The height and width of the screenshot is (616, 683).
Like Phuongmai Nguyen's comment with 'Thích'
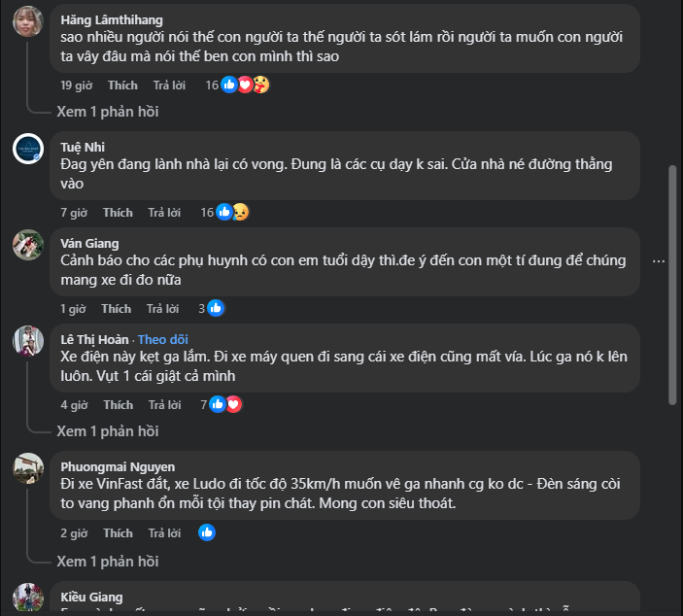pyautogui.click(x=118, y=532)
